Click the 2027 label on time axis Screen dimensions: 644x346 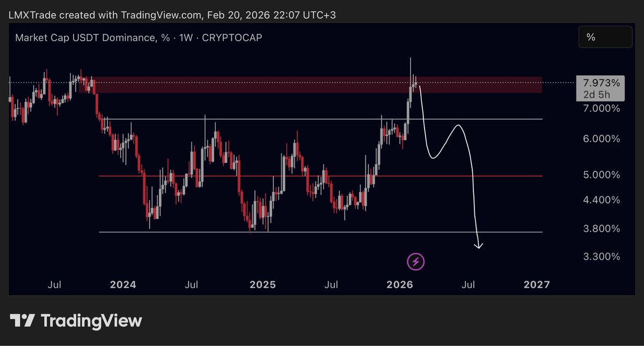(537, 284)
